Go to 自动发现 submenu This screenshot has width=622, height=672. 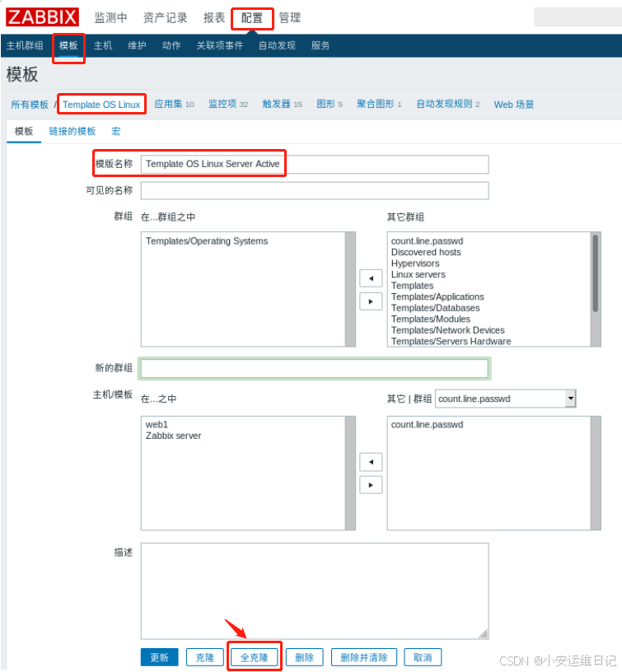pyautogui.click(x=277, y=45)
